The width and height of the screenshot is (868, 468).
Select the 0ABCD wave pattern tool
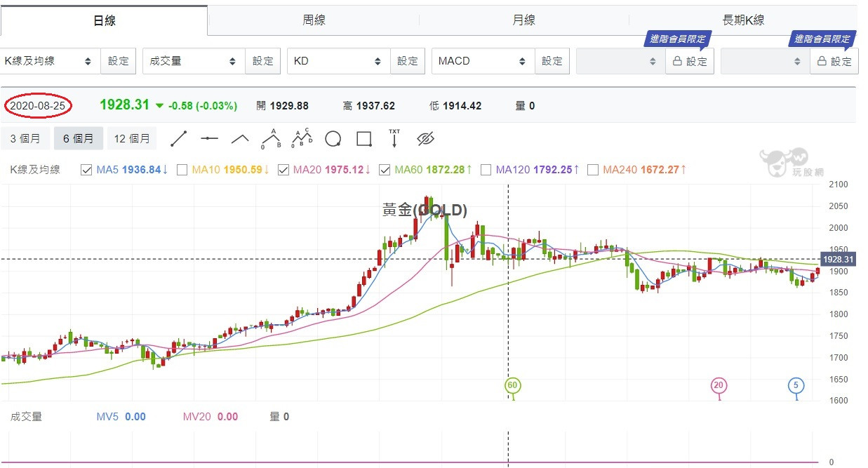[302, 138]
